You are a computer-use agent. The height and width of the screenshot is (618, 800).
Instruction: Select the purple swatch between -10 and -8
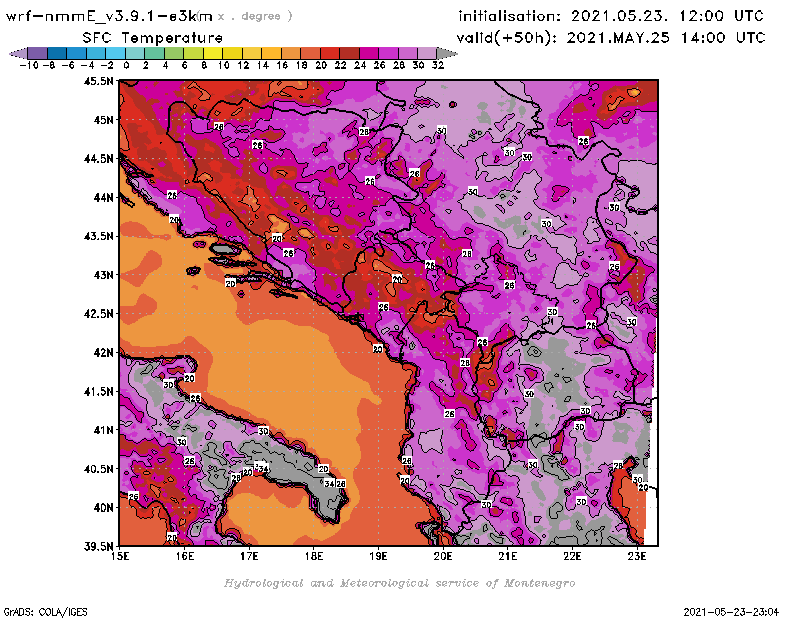point(37,53)
